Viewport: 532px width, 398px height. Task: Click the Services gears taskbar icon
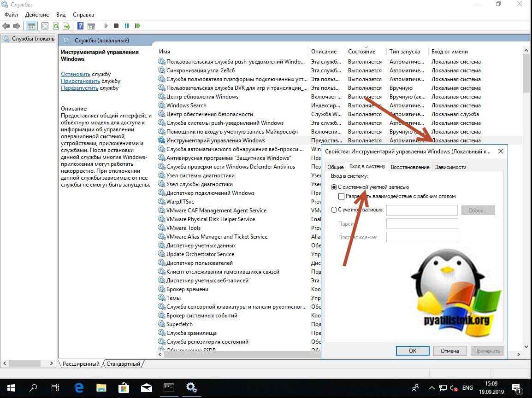coord(191,388)
